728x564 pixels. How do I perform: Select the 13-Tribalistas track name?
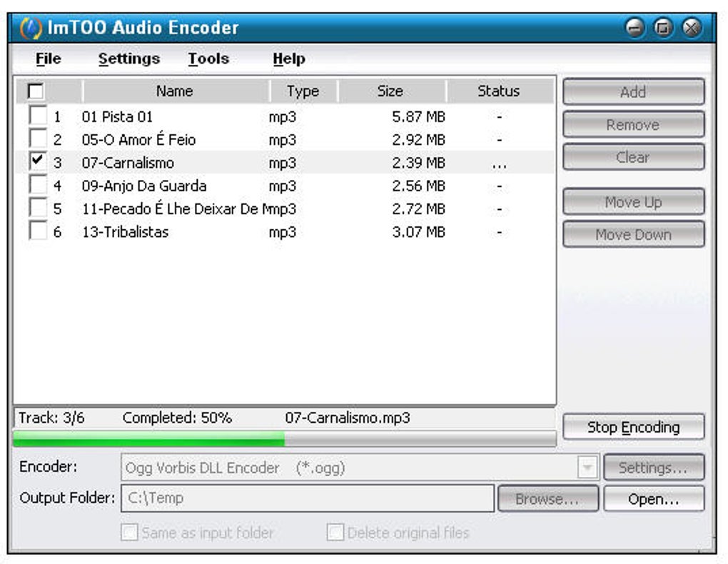[x=125, y=232]
